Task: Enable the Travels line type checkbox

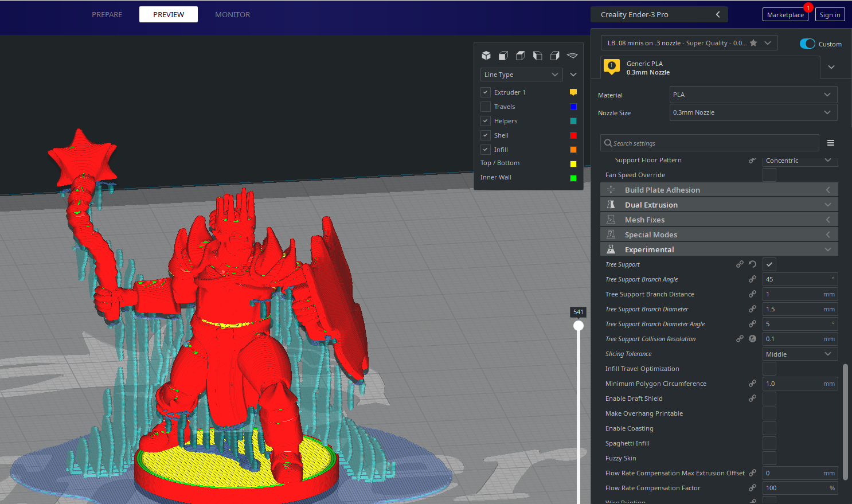Action: point(486,107)
